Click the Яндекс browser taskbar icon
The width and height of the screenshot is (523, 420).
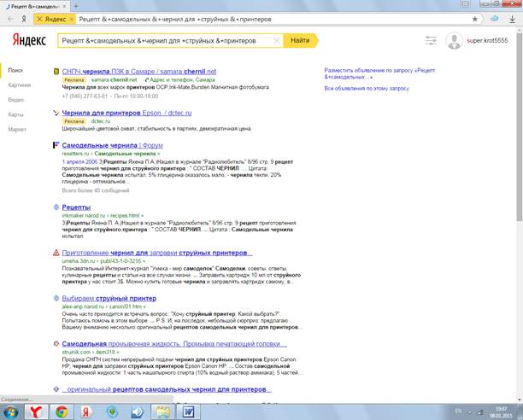(32, 411)
